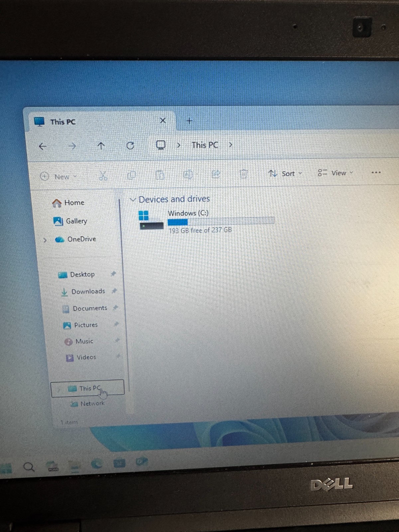Click chevron after This PC breadcrumb
This screenshot has width=399, height=532.
[230, 145]
